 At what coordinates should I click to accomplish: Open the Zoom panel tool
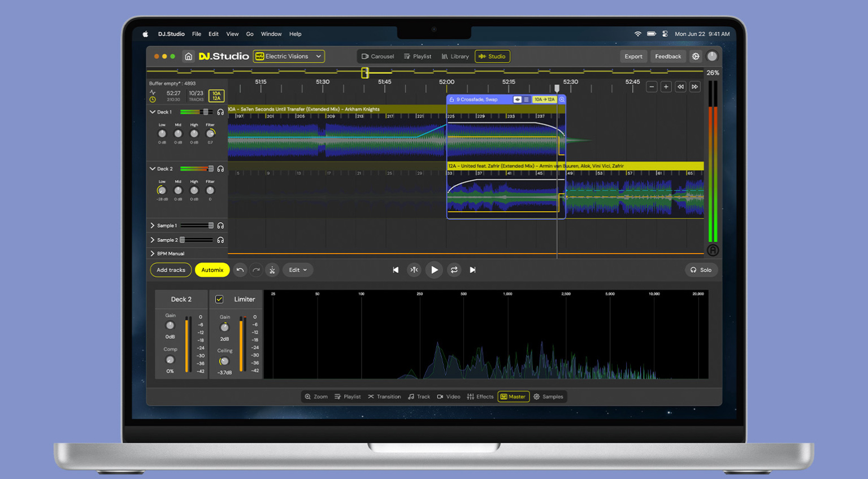[316, 396]
